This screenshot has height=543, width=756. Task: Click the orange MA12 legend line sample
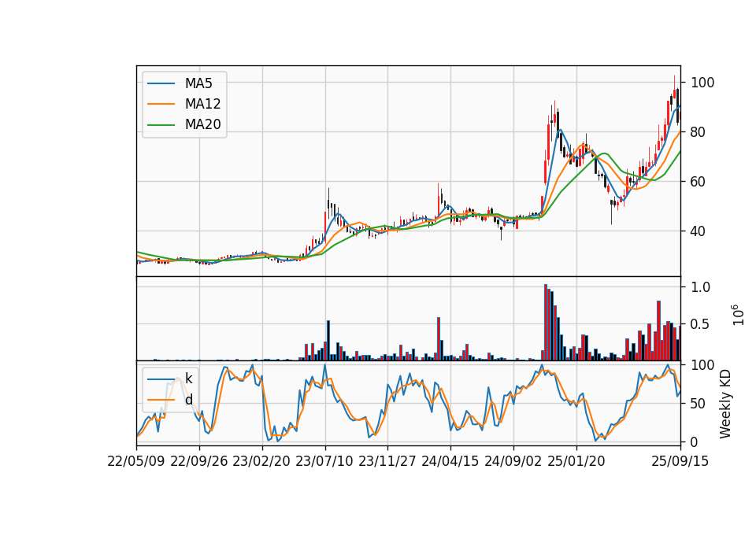point(161,104)
